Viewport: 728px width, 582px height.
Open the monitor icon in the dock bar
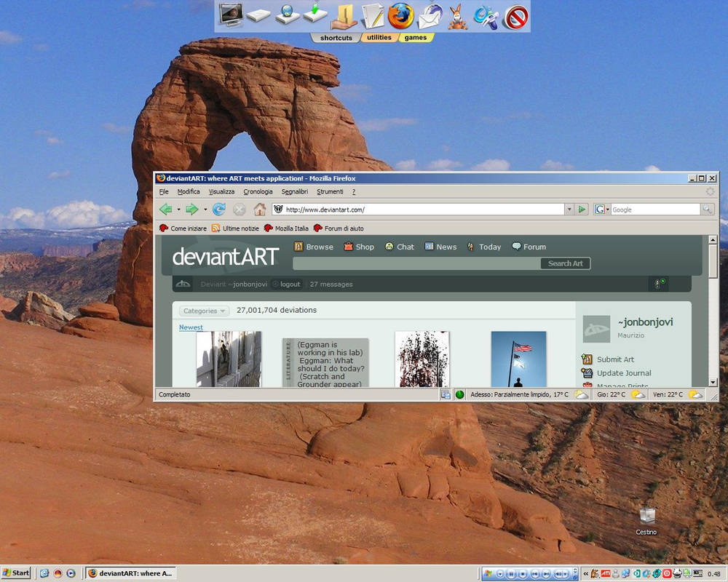tap(231, 15)
